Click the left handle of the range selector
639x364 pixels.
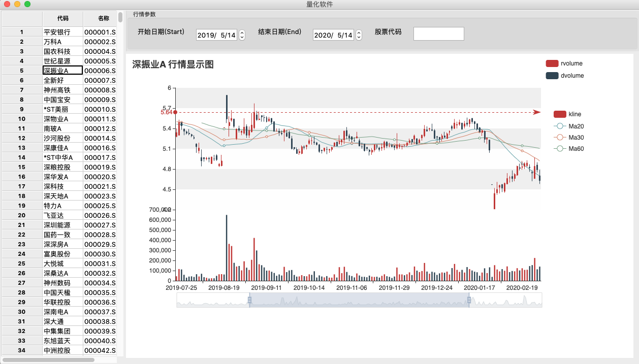coord(249,300)
